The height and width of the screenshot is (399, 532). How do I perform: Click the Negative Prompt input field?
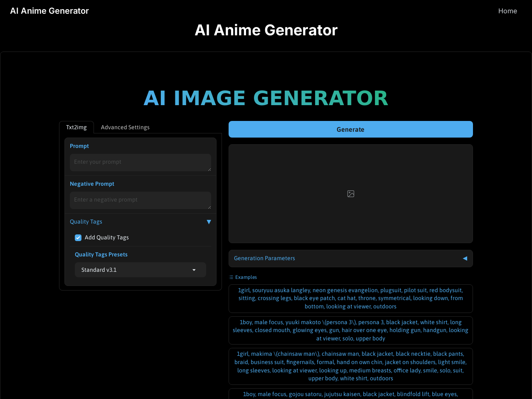(140, 200)
